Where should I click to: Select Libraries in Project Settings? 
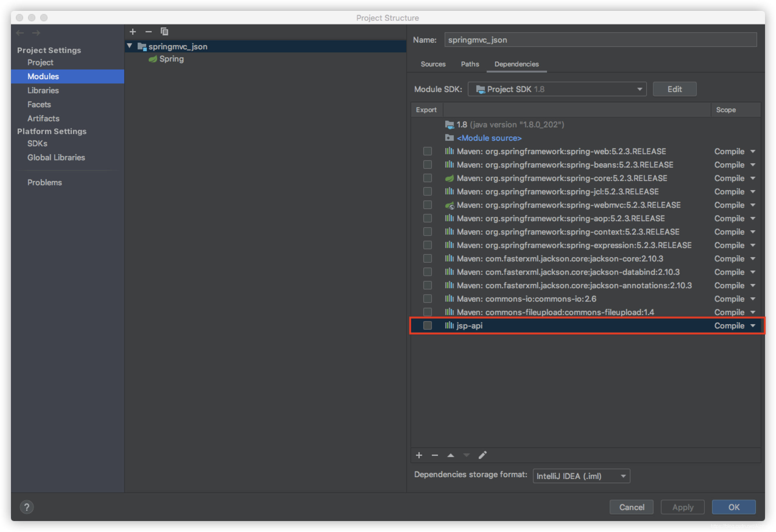point(44,90)
